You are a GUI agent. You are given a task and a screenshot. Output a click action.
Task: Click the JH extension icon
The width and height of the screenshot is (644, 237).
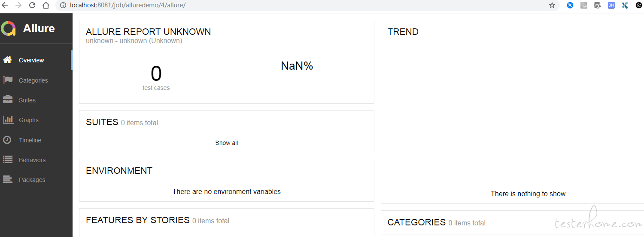click(611, 6)
